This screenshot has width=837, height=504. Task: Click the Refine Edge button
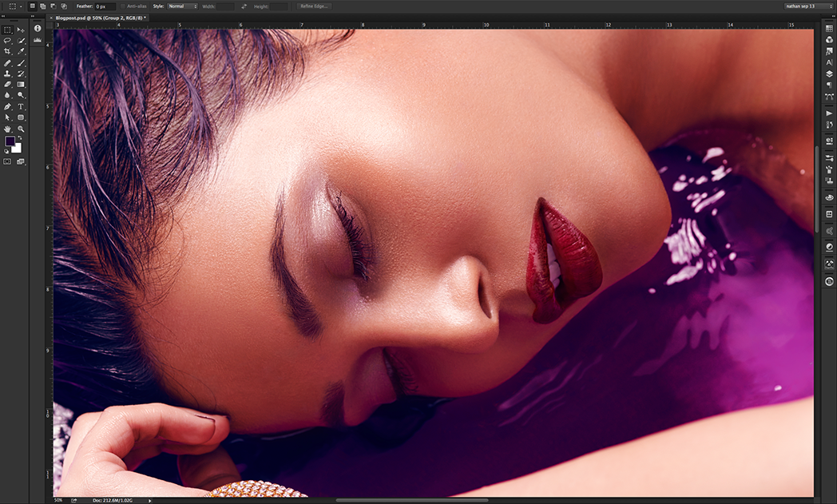[314, 6]
